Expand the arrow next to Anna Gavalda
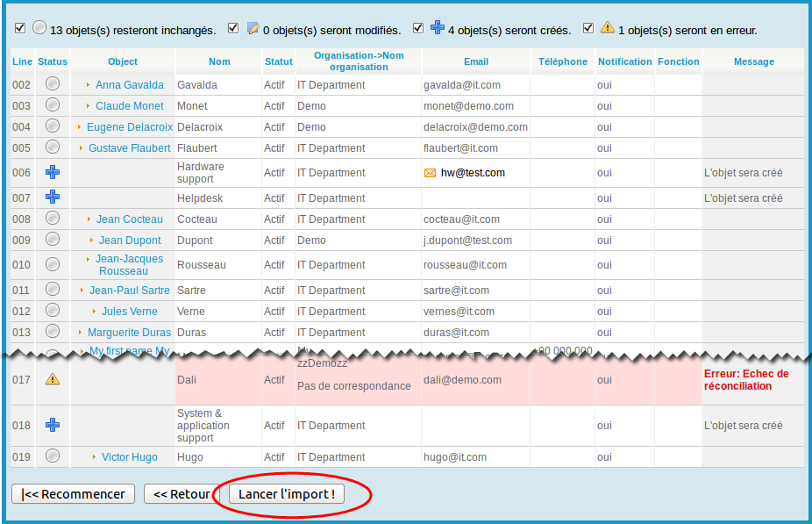Viewport: 812px width, 524px height. tap(88, 85)
